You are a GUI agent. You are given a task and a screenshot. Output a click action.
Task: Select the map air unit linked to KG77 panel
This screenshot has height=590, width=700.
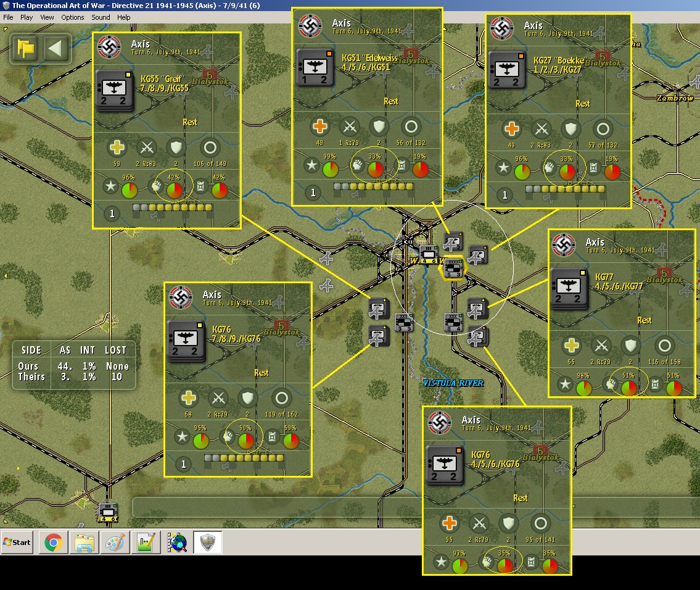click(x=477, y=309)
